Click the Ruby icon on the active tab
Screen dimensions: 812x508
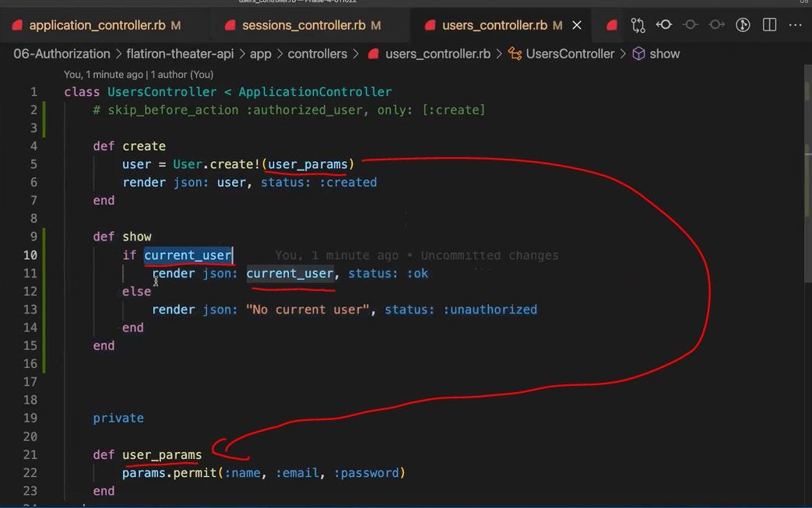[x=431, y=25]
